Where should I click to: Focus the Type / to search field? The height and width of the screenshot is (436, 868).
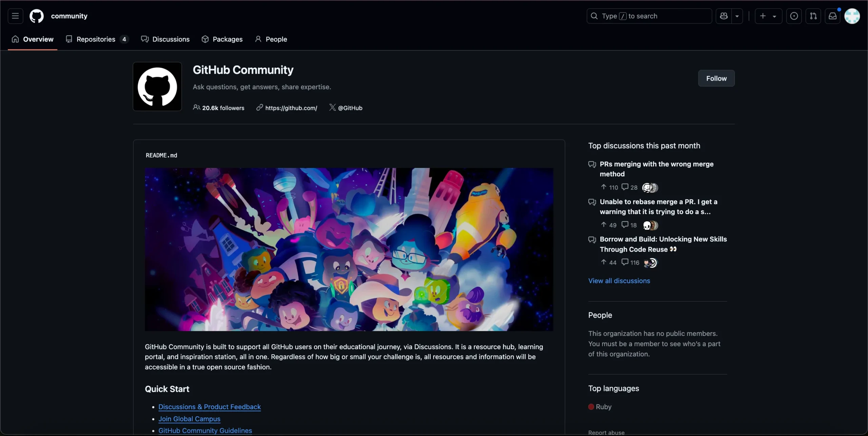tap(649, 16)
